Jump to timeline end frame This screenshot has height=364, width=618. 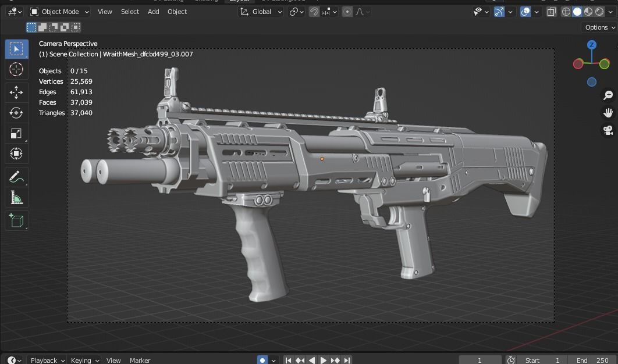347,360
